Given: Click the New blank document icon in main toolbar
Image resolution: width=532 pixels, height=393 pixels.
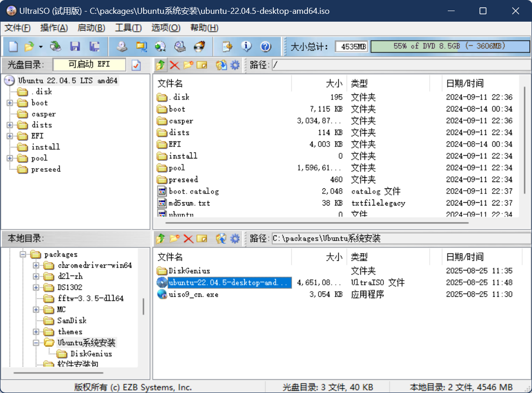Looking at the screenshot, I should tap(13, 46).
